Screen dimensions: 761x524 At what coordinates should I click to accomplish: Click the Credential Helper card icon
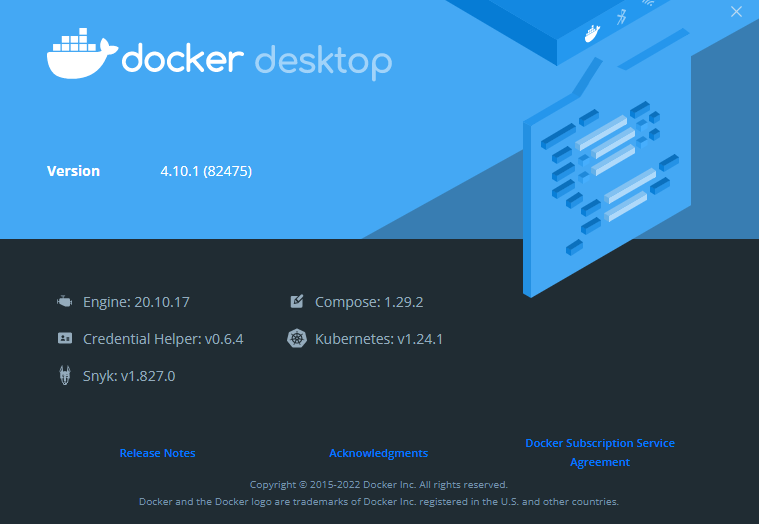pyautogui.click(x=65, y=338)
